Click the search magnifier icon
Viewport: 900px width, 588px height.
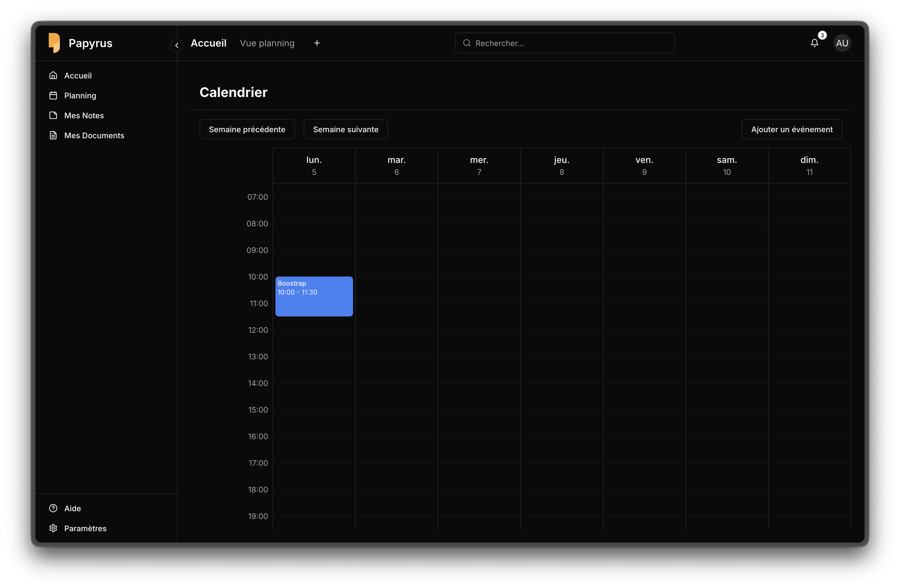(x=467, y=43)
